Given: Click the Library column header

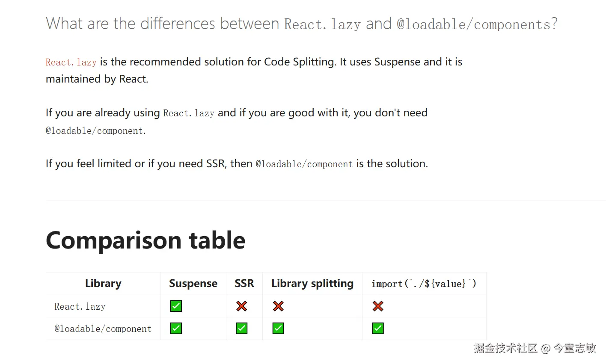Looking at the screenshot, I should pos(103,284).
